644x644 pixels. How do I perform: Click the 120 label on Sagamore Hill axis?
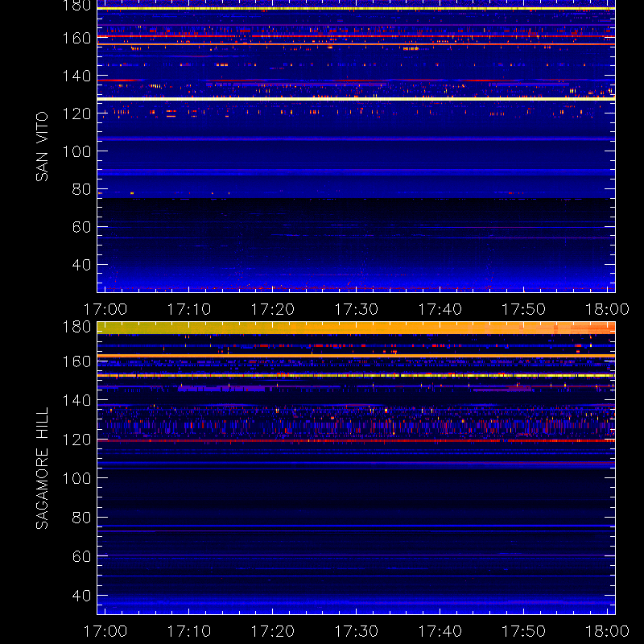coord(76,440)
